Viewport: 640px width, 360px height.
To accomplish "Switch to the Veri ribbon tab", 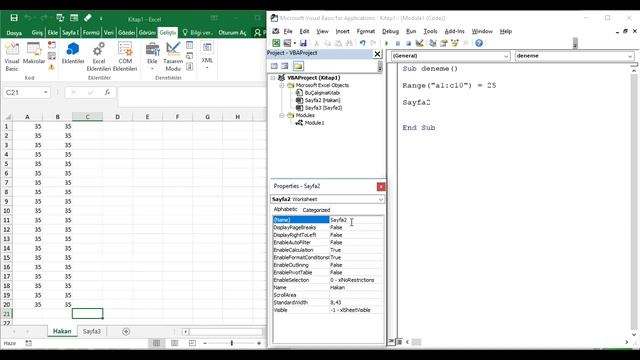I will [x=109, y=33].
